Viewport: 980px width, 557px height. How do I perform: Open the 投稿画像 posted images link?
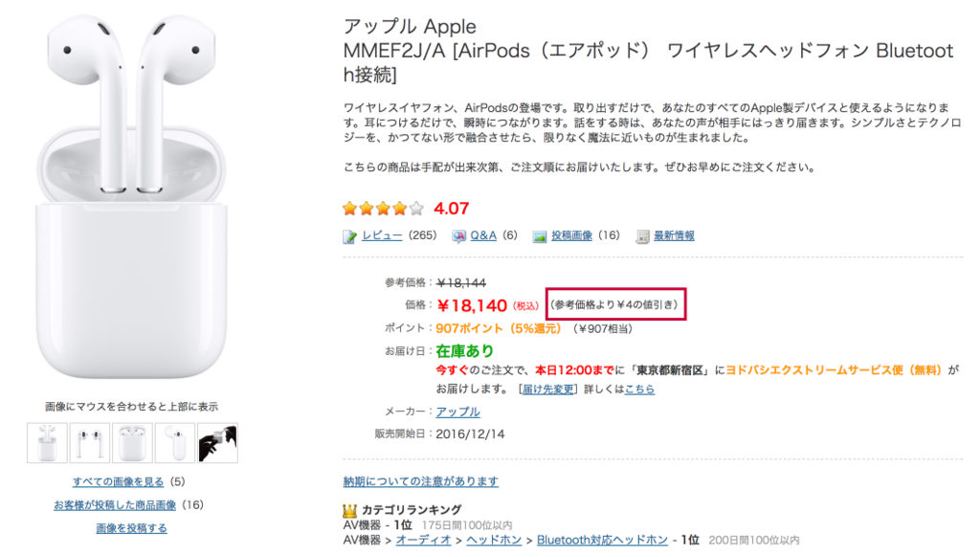tap(571, 236)
